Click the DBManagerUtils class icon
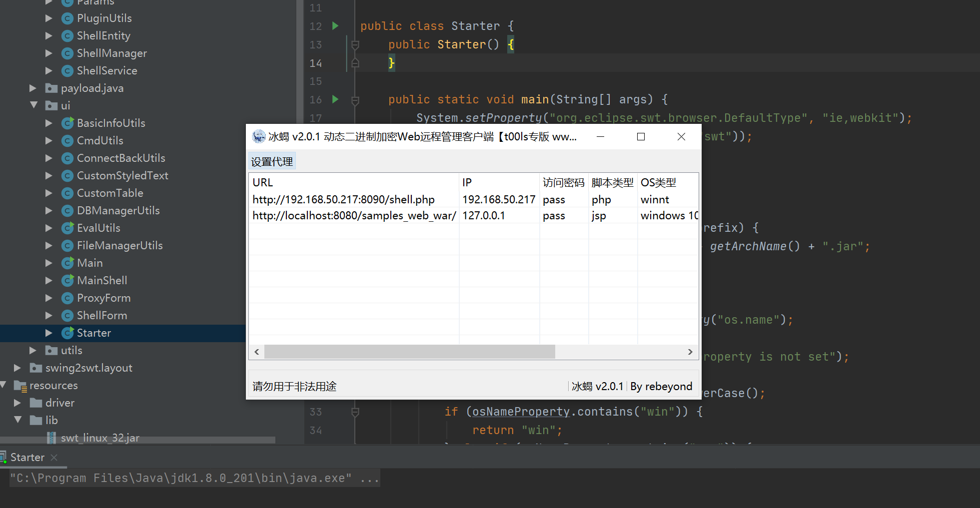The height and width of the screenshot is (508, 980). [x=67, y=211]
